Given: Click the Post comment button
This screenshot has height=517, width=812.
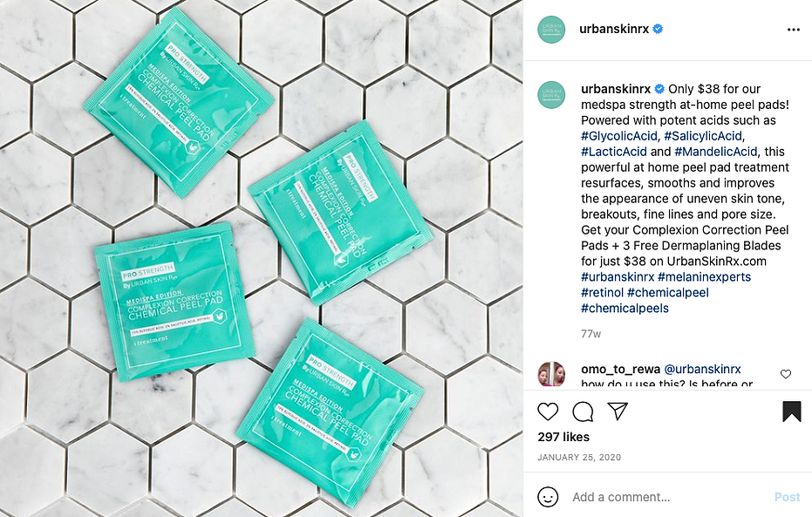Looking at the screenshot, I should 787,497.
